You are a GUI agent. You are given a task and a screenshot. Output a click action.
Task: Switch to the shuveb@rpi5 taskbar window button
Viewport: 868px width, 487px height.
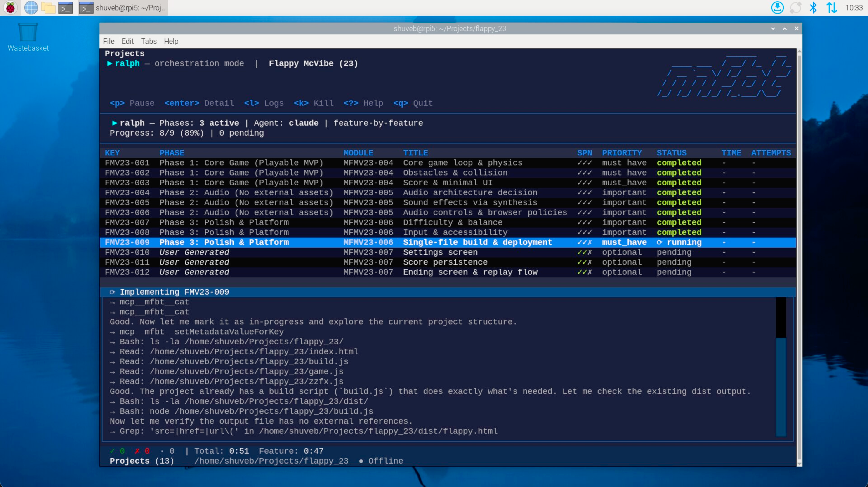(123, 8)
